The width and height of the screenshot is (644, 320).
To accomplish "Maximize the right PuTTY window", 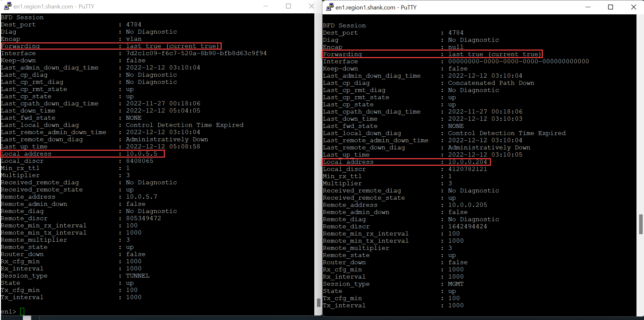I will click(x=610, y=7).
